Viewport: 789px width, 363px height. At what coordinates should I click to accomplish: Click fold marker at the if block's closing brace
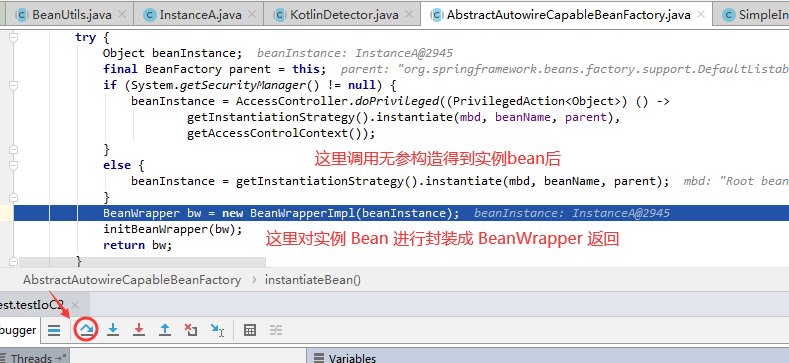pos(14,150)
